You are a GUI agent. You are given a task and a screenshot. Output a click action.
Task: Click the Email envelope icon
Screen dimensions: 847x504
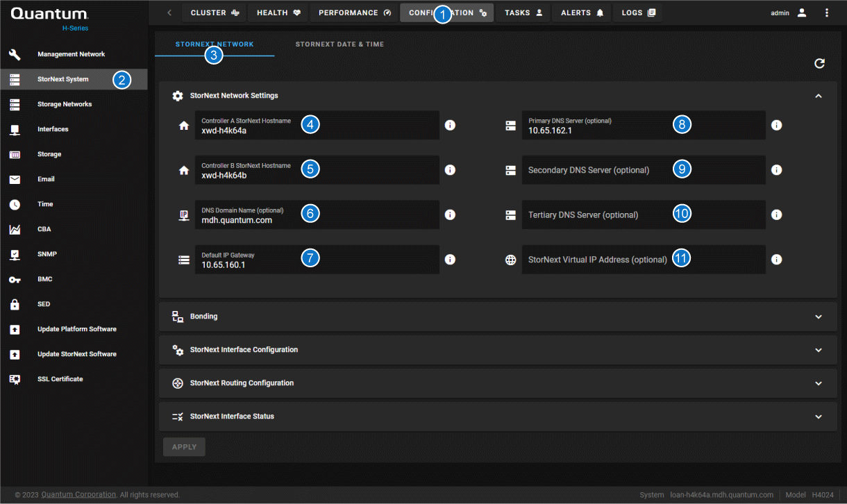tap(15, 179)
